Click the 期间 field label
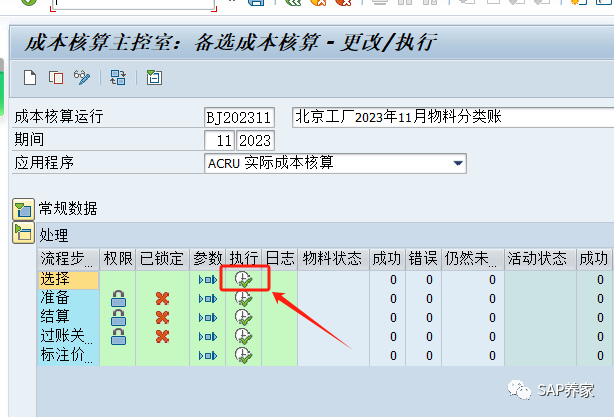The width and height of the screenshot is (614, 417). coord(29,140)
